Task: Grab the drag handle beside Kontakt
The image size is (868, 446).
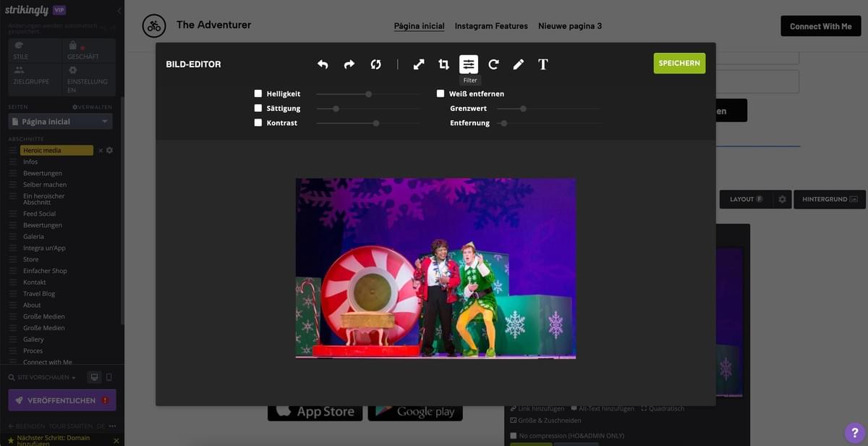Action: tap(12, 282)
